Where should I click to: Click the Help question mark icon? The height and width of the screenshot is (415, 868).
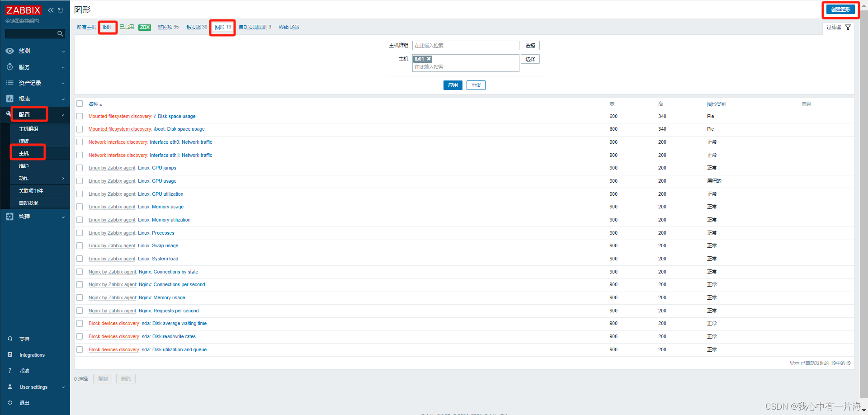10,371
